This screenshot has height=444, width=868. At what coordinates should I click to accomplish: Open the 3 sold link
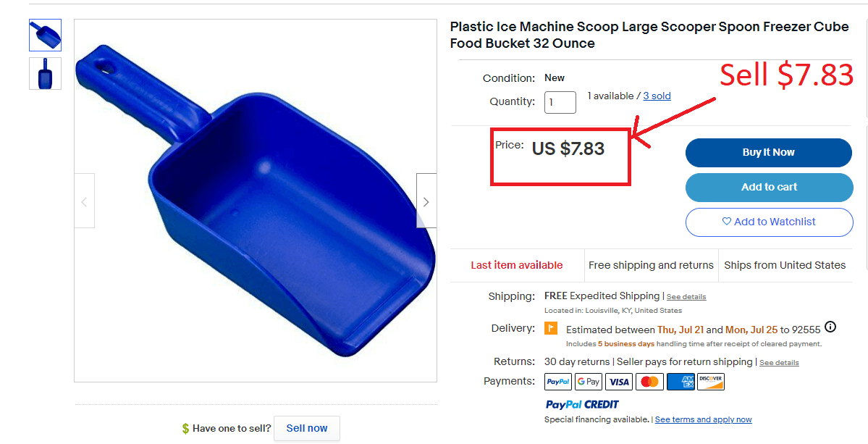657,96
